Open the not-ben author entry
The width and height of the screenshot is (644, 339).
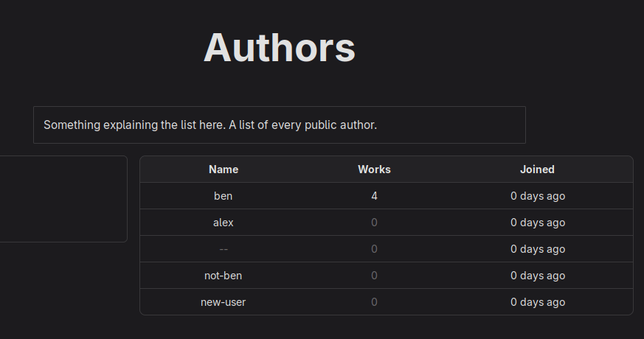pos(224,276)
